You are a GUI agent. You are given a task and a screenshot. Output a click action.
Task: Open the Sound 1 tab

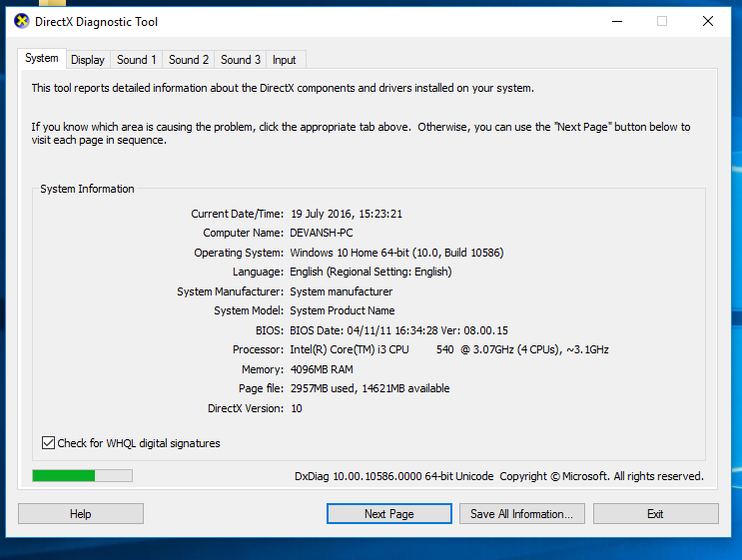tap(136, 60)
